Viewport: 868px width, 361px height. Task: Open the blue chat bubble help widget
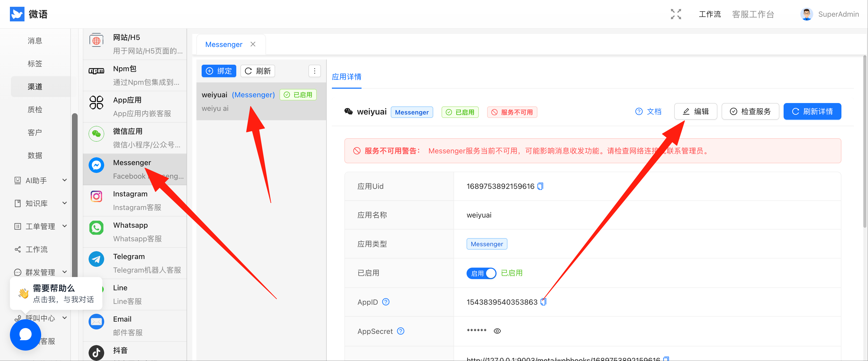click(25, 335)
